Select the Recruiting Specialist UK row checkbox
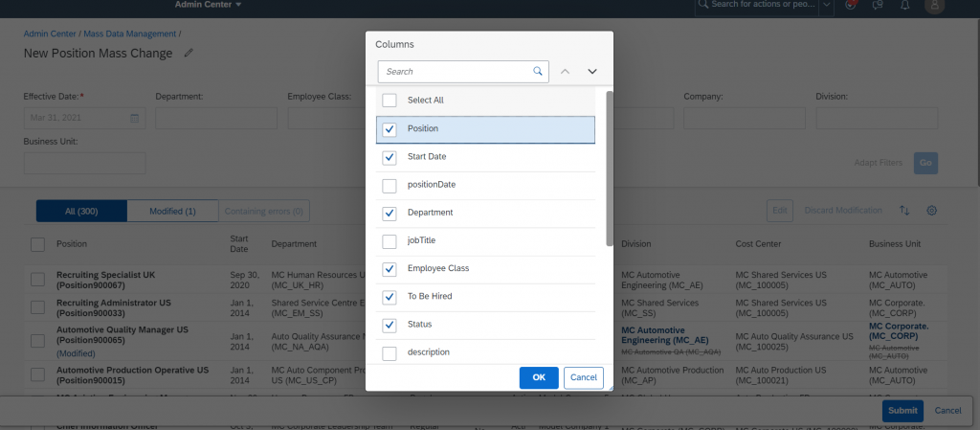980x430 pixels. click(37, 280)
